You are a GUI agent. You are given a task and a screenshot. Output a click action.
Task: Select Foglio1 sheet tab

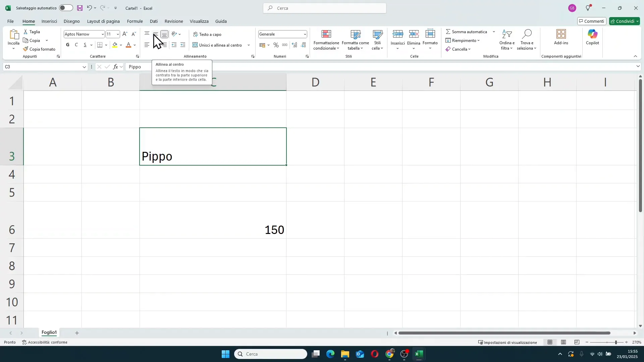pyautogui.click(x=49, y=333)
